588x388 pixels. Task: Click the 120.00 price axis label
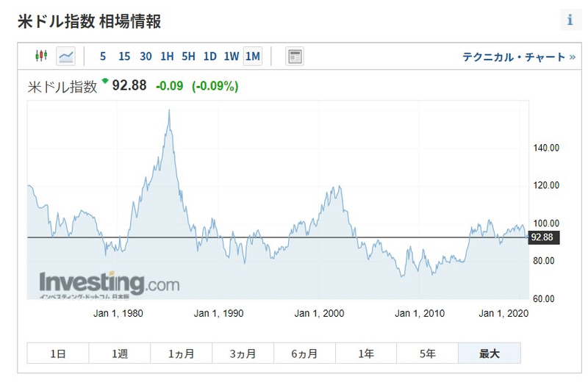pyautogui.click(x=546, y=185)
